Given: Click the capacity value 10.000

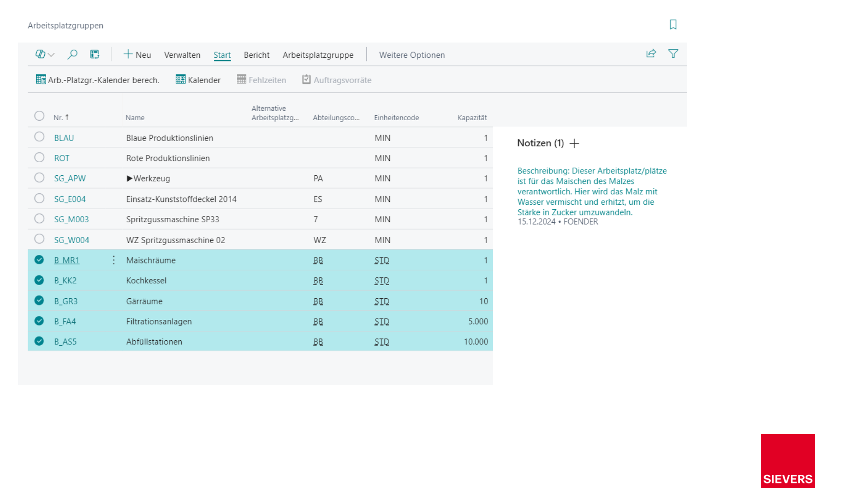Looking at the screenshot, I should [x=476, y=342].
